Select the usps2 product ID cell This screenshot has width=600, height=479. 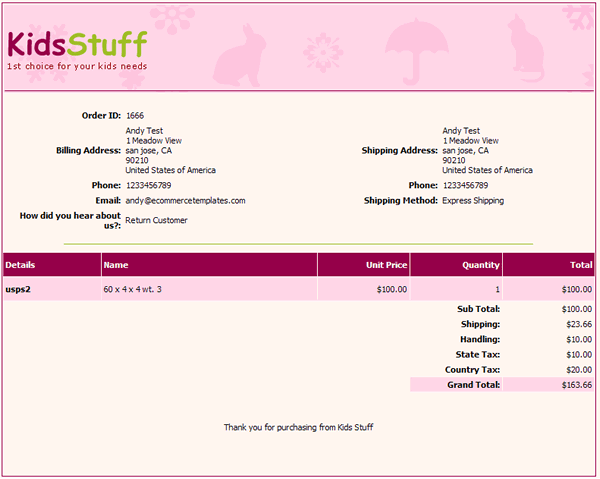pyautogui.click(x=20, y=289)
